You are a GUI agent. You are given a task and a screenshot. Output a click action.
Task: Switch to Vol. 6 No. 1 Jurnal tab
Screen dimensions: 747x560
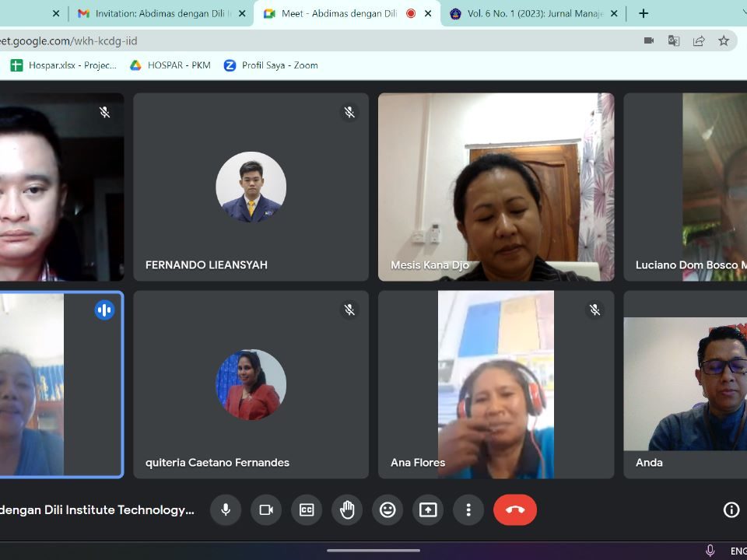(x=535, y=13)
